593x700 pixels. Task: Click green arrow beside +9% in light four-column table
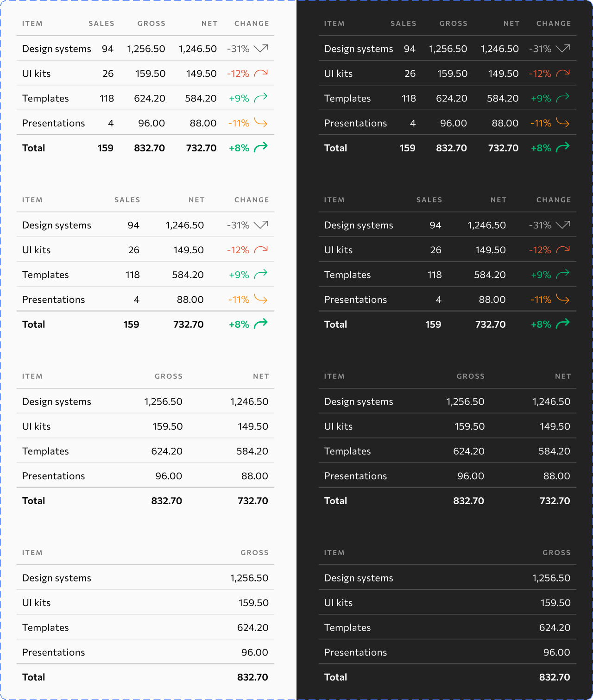pos(261,274)
